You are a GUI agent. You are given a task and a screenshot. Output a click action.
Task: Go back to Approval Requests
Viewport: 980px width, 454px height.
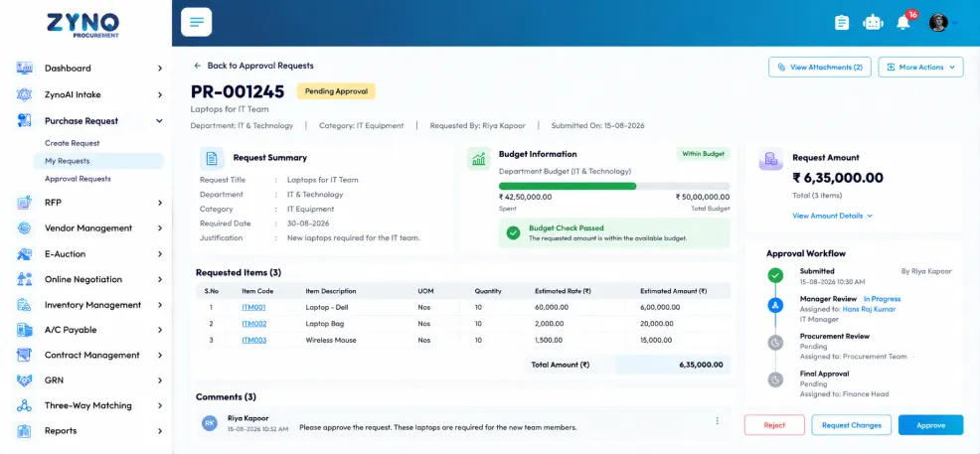tap(253, 66)
